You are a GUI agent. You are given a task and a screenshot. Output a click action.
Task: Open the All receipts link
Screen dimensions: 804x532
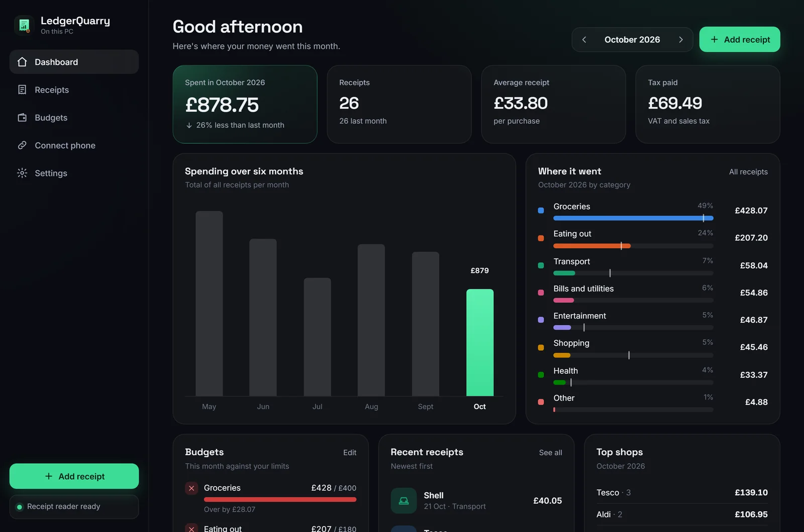tap(748, 172)
